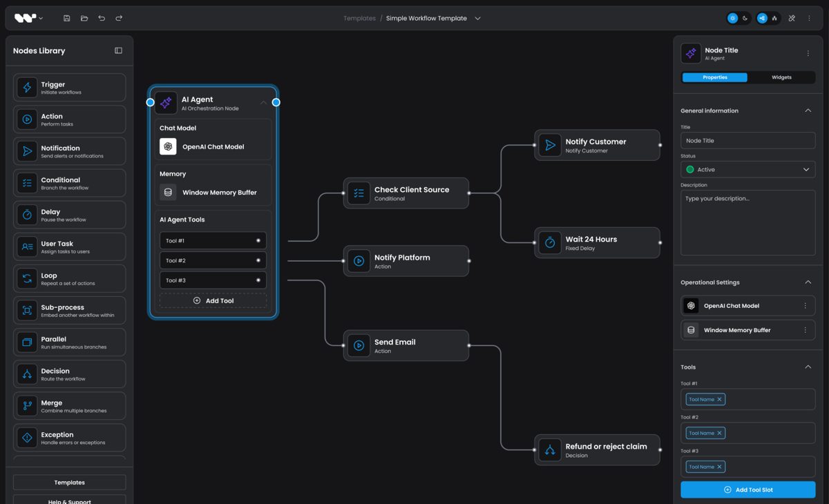Click the AI Agent node left connector handle

150,102
